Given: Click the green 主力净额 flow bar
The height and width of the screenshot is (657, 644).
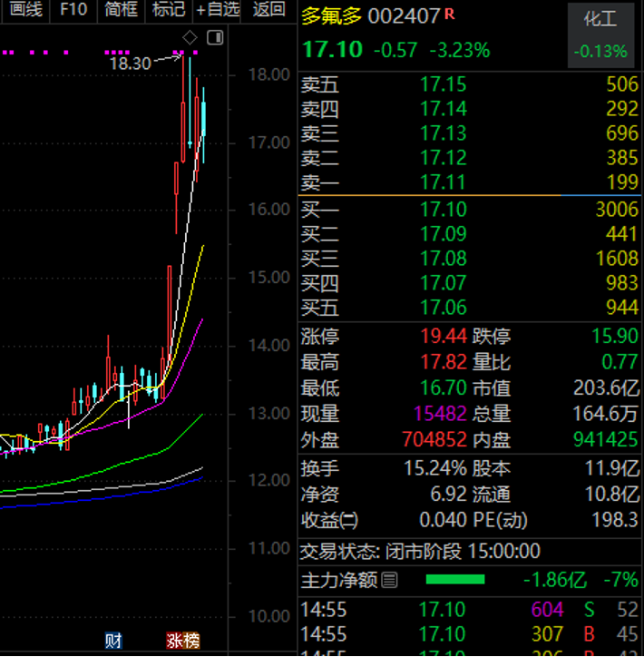Looking at the screenshot, I should pos(455,580).
